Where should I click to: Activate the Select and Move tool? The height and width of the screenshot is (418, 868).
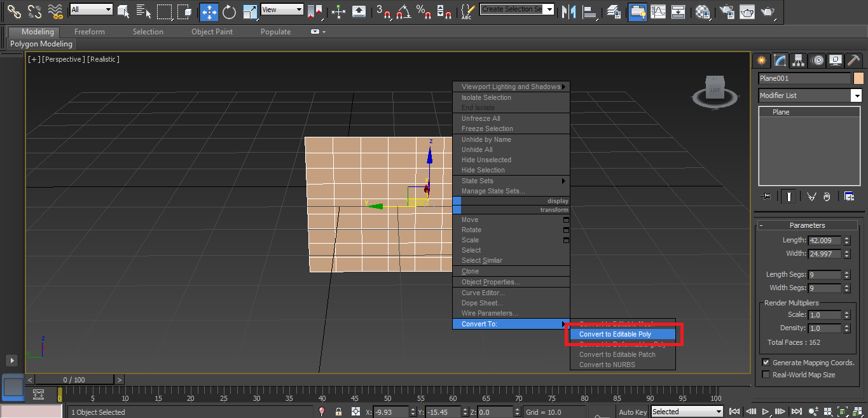tap(209, 11)
